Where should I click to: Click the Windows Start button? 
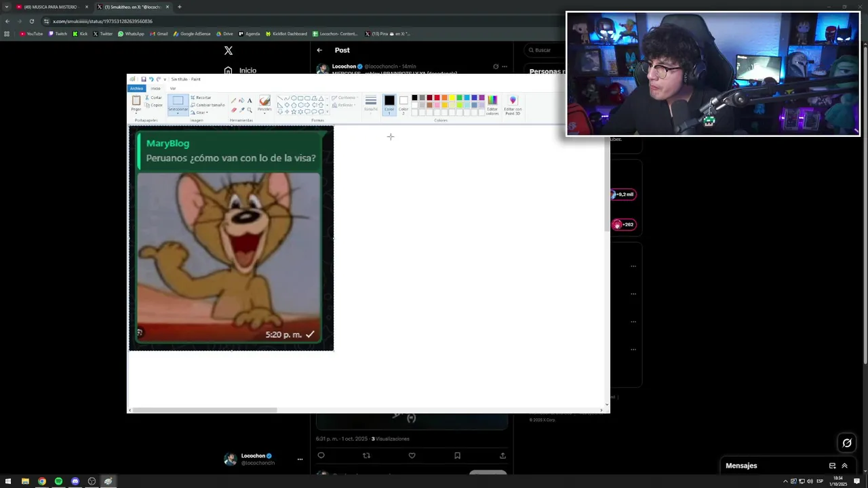point(8,481)
